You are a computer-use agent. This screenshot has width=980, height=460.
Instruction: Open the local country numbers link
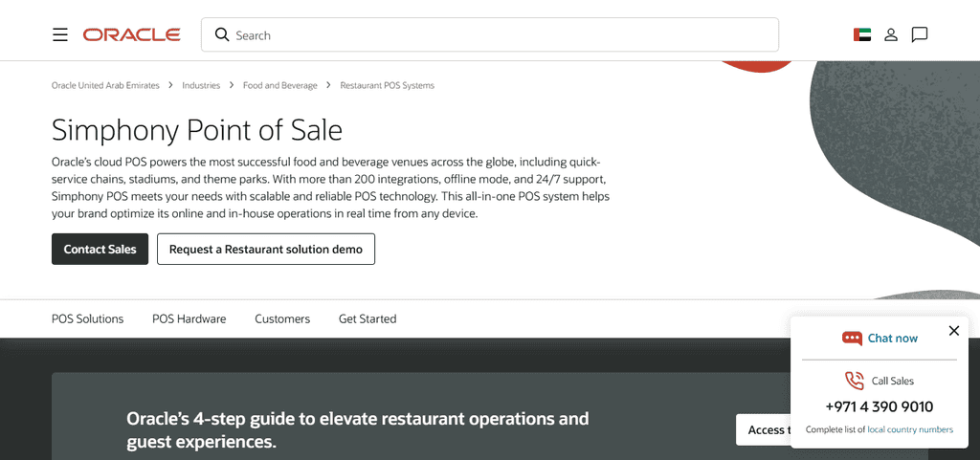click(x=910, y=429)
